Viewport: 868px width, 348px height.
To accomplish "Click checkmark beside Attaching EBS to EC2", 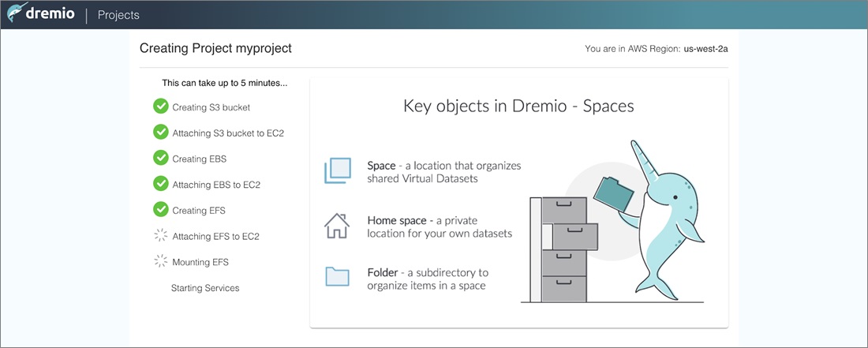I will tap(160, 184).
